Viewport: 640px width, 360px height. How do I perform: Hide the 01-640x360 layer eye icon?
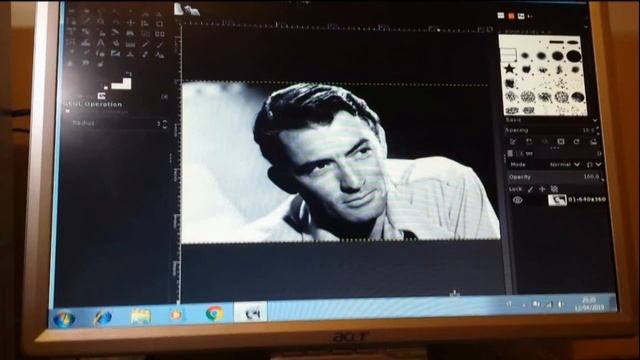tap(518, 200)
